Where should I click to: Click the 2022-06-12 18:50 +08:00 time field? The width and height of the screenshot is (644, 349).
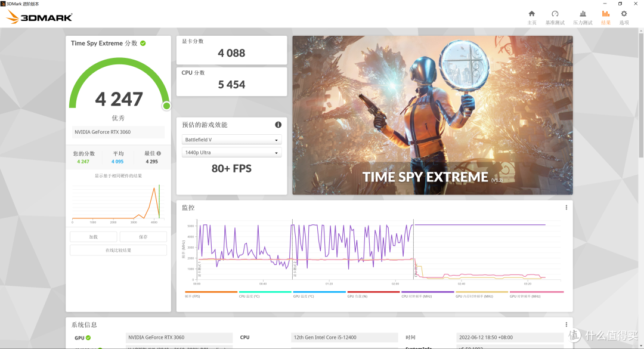pos(510,338)
